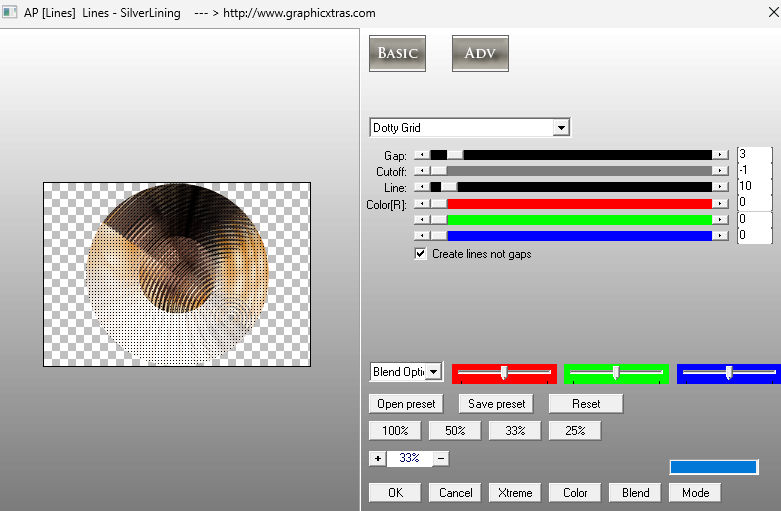The height and width of the screenshot is (511, 781).
Task: Click the Line slider right arrow
Action: (x=721, y=187)
